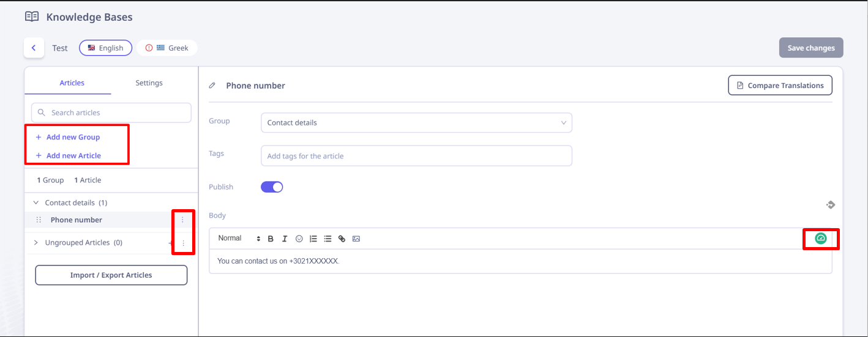Insert an image into the body

[x=356, y=239]
